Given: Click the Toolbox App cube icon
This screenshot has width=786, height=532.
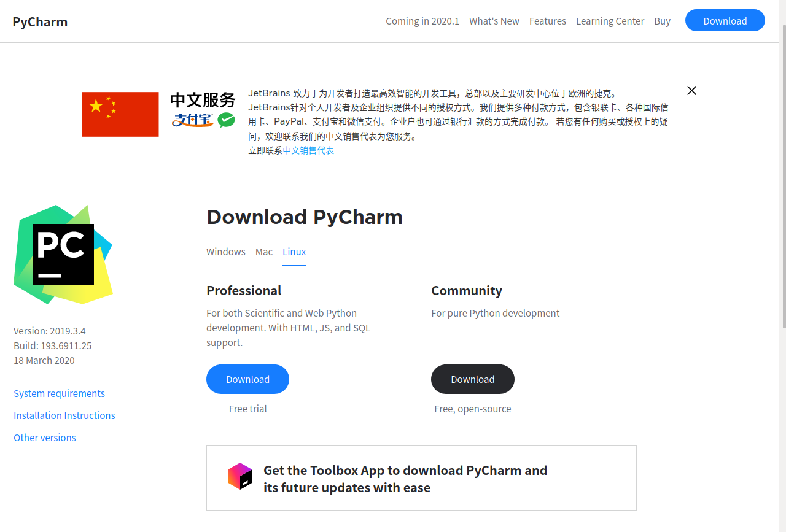Looking at the screenshot, I should (x=240, y=476).
